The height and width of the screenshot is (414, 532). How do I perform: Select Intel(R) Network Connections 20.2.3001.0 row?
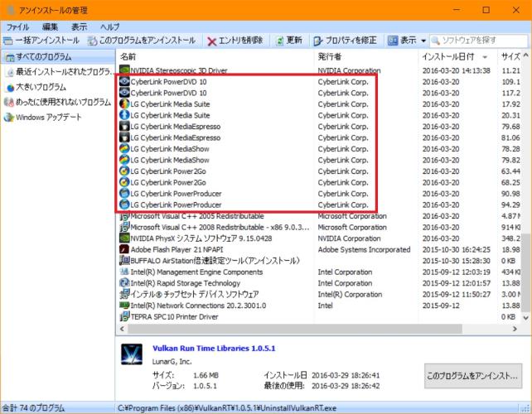pyautogui.click(x=319, y=306)
